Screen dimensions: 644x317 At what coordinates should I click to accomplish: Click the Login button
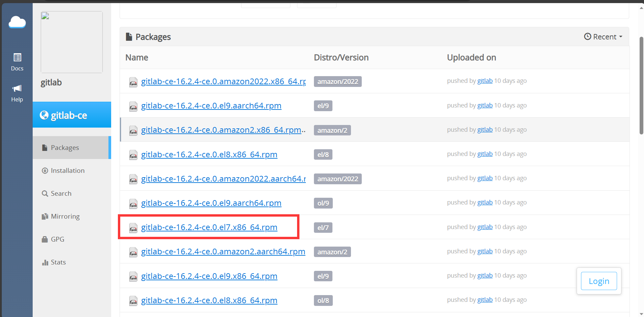599,281
